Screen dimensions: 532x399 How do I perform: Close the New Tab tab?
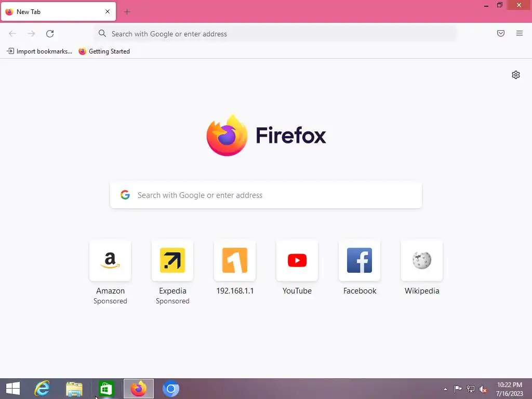point(108,11)
